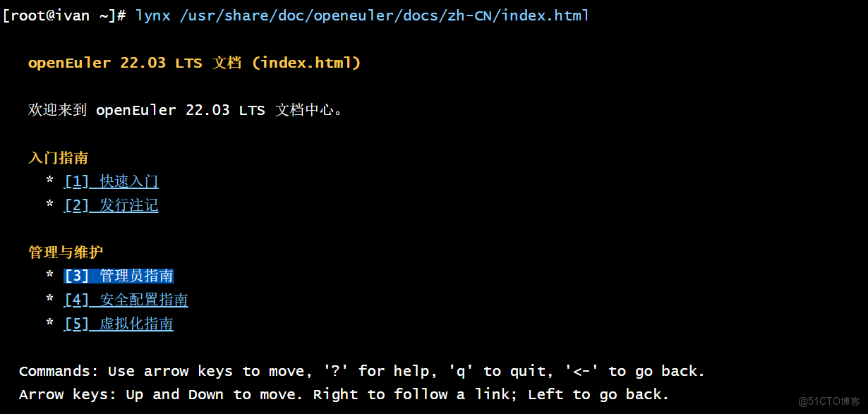Click the Arrow keys hint line
This screenshot has height=414, width=868.
click(x=344, y=394)
